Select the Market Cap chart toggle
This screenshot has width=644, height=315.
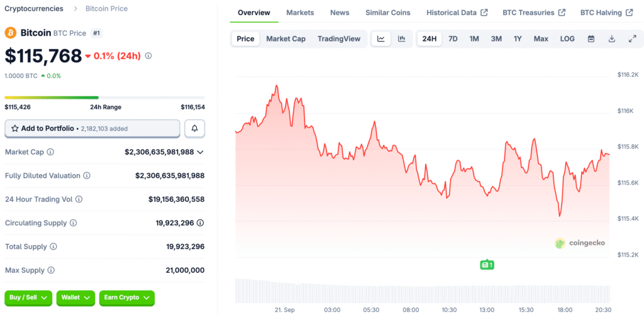coord(286,39)
